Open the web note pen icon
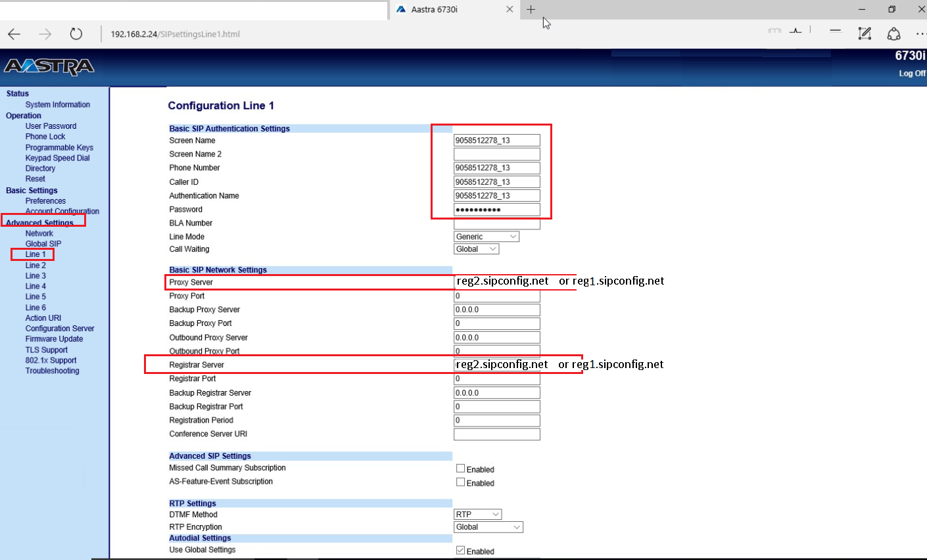927x560 pixels. click(x=865, y=34)
